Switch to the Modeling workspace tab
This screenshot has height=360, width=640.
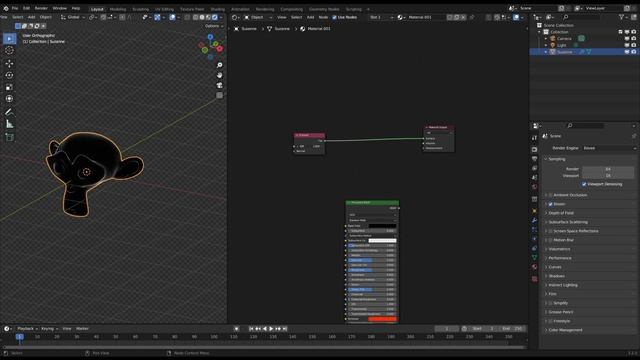pos(118,9)
